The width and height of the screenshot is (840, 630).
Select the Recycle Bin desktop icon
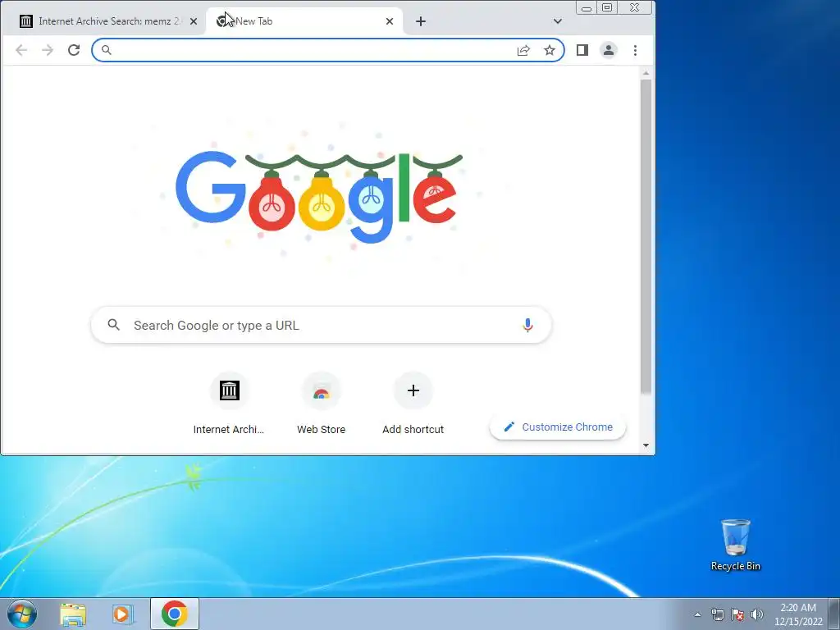coord(736,545)
